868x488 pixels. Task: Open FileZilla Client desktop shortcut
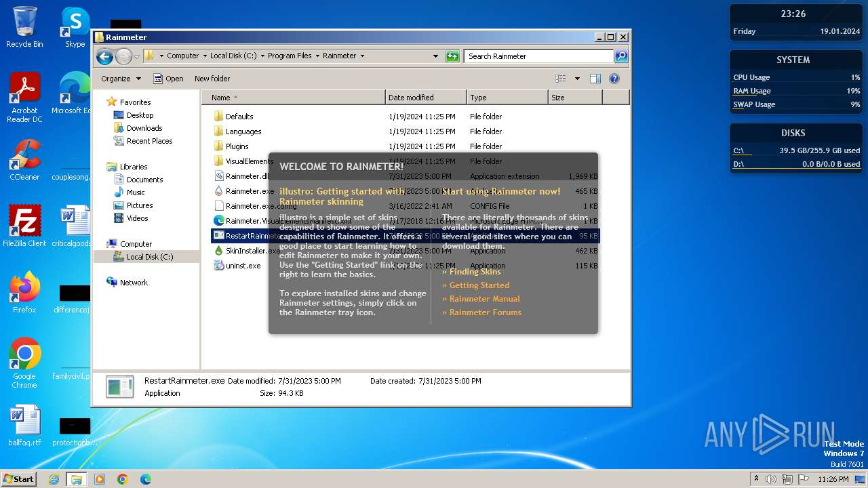(24, 226)
